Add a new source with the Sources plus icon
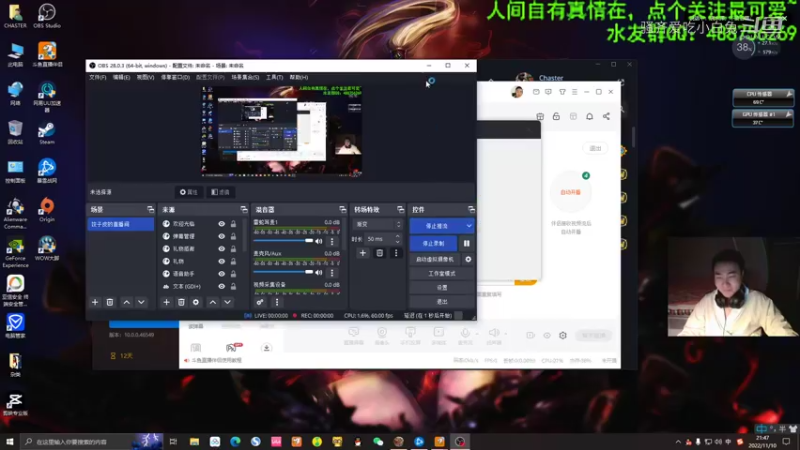800x450 pixels. [x=166, y=303]
